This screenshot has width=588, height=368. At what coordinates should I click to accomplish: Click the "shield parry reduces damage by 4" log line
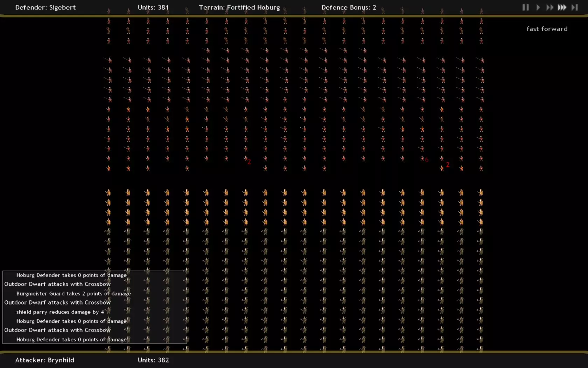point(60,312)
